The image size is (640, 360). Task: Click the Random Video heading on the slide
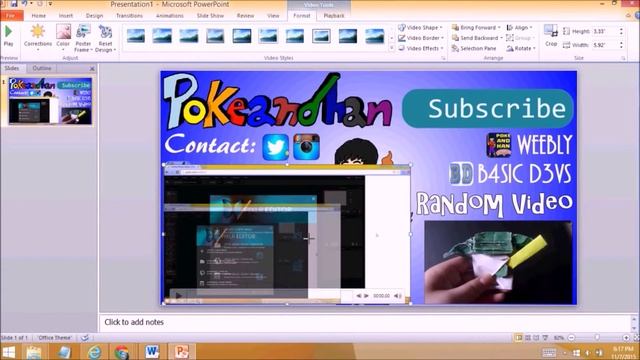click(494, 203)
